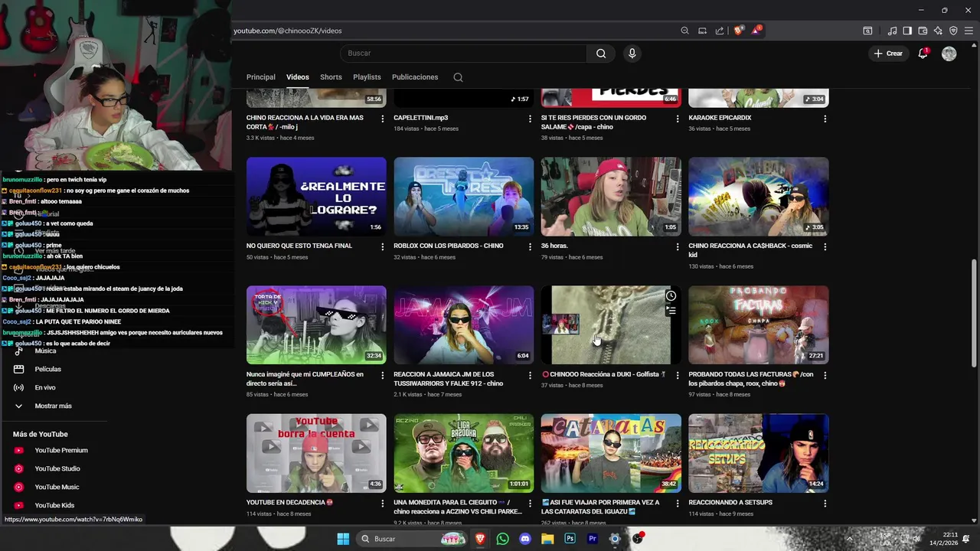
Task: Open the CATARATAS video thumbnail
Action: 611,453
